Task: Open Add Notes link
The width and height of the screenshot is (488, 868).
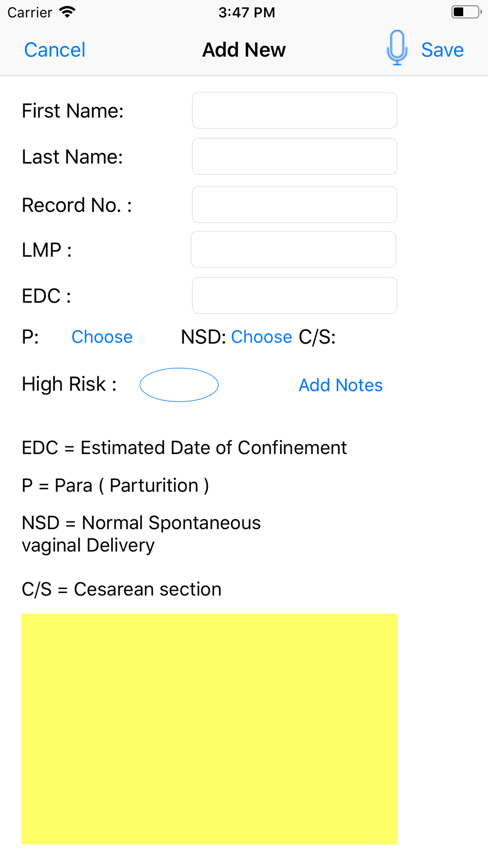Action: pyautogui.click(x=341, y=385)
